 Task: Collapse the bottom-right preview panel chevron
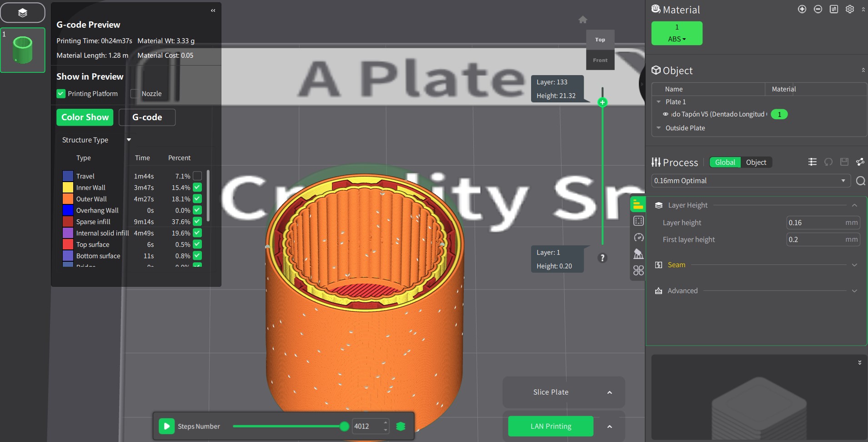[859, 363]
